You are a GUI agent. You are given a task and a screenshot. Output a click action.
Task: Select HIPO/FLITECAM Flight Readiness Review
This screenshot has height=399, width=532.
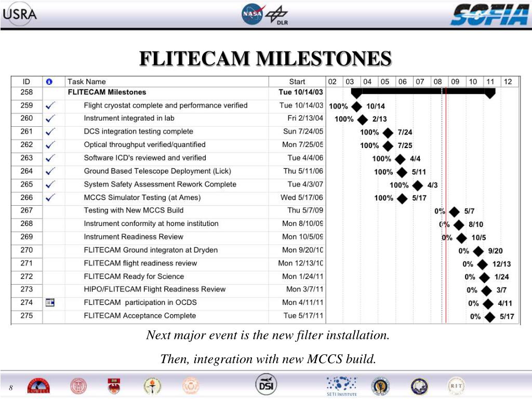(155, 289)
